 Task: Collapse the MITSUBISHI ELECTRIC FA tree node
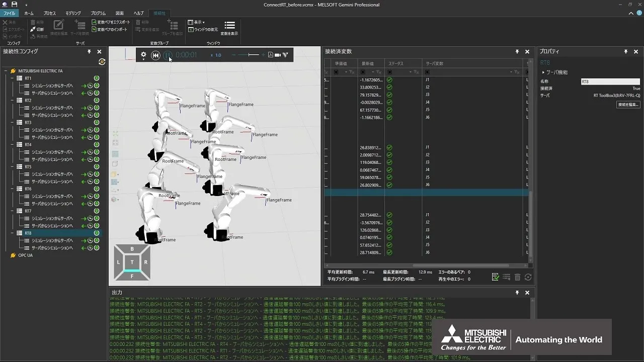pos(6,71)
